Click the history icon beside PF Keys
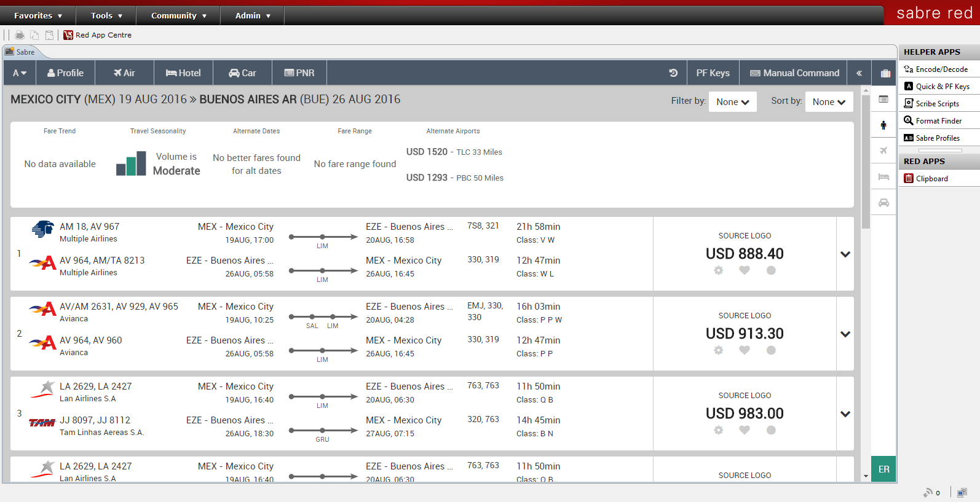The height and width of the screenshot is (502, 980). click(x=673, y=73)
